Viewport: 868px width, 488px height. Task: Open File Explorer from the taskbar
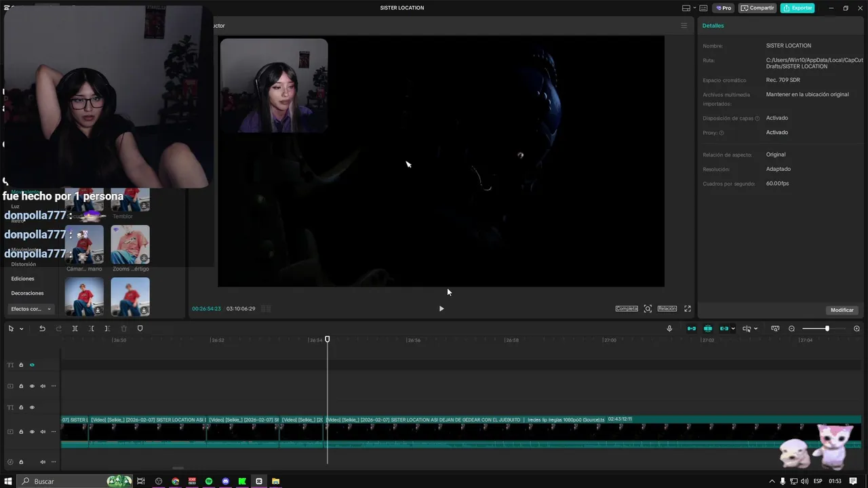point(276,481)
